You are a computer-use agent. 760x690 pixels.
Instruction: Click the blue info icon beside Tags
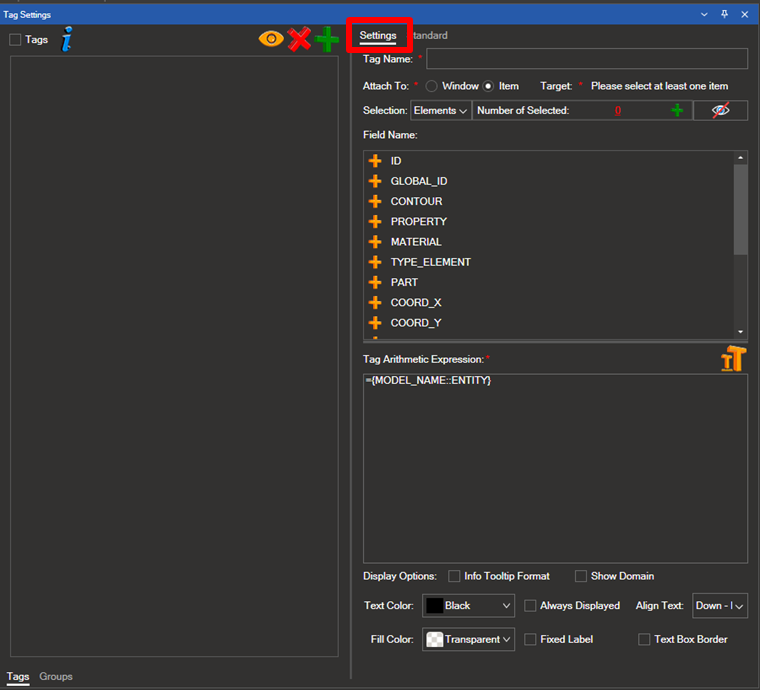click(x=67, y=39)
